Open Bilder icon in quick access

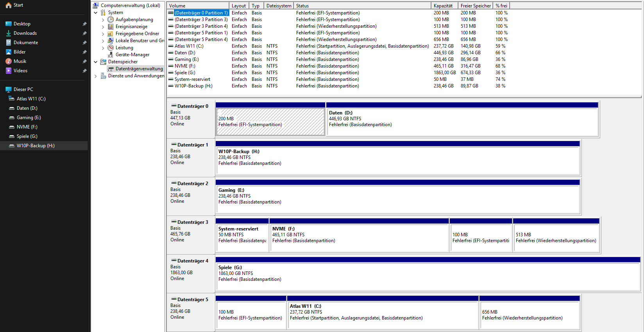point(8,52)
